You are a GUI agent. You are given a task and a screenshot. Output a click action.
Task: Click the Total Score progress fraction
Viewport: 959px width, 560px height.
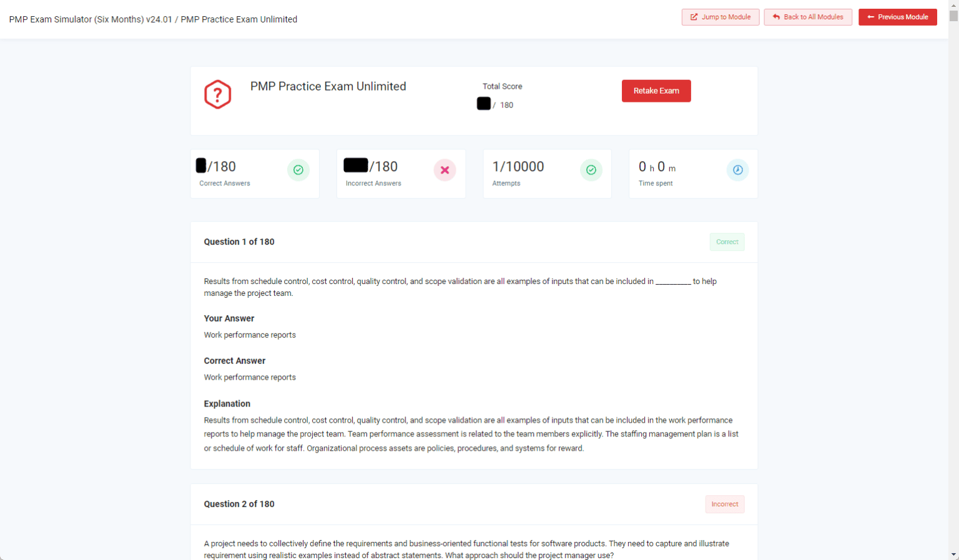coord(496,104)
